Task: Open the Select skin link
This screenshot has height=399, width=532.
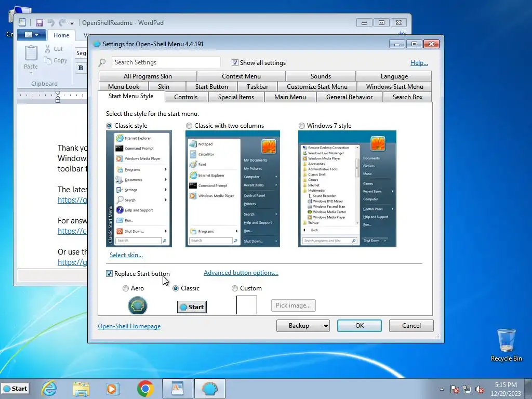Action: pyautogui.click(x=126, y=255)
